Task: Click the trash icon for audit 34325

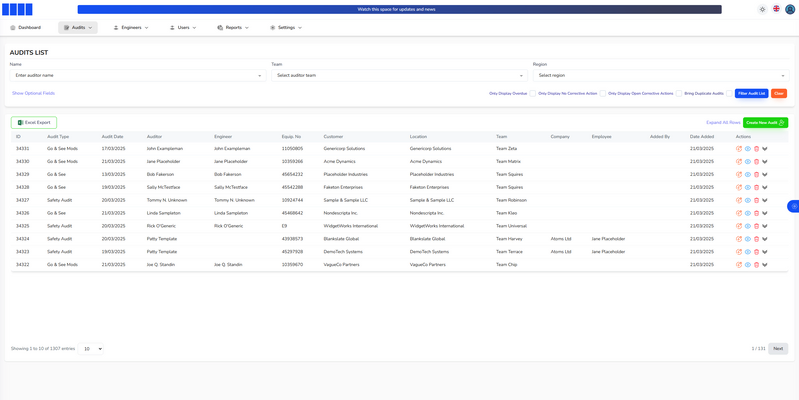Action: [x=756, y=226]
